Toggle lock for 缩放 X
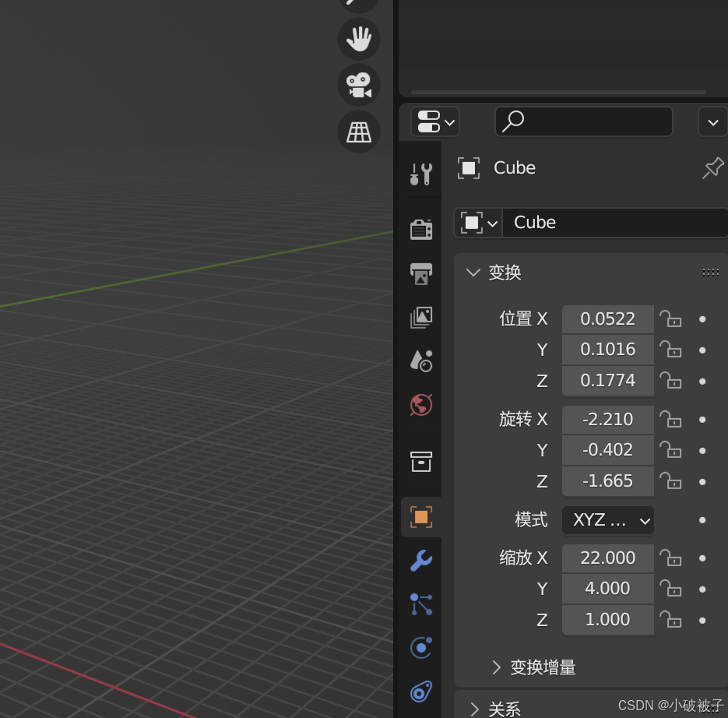Screen dimensions: 728x718 (x=671, y=558)
